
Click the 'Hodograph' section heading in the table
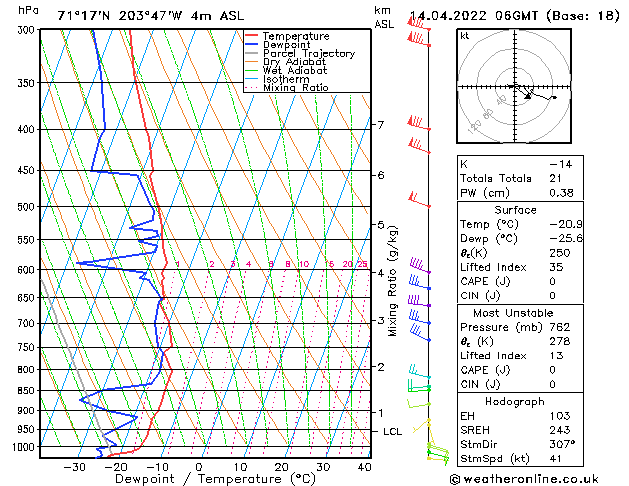(x=515, y=402)
